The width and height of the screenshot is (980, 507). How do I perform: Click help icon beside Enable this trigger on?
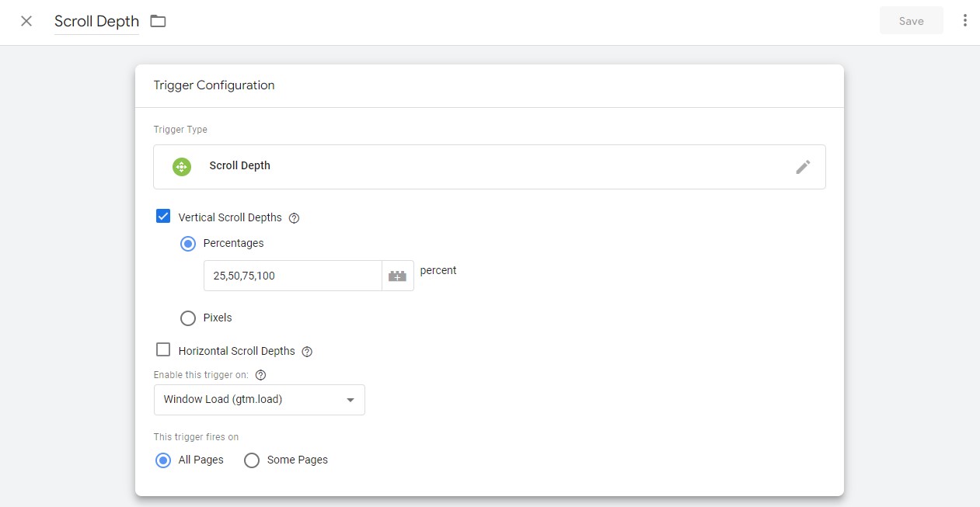pyautogui.click(x=260, y=375)
